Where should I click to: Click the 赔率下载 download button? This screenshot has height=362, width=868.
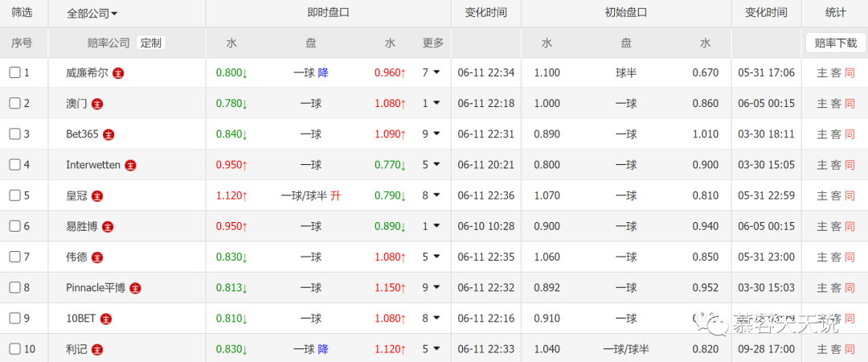click(x=835, y=43)
